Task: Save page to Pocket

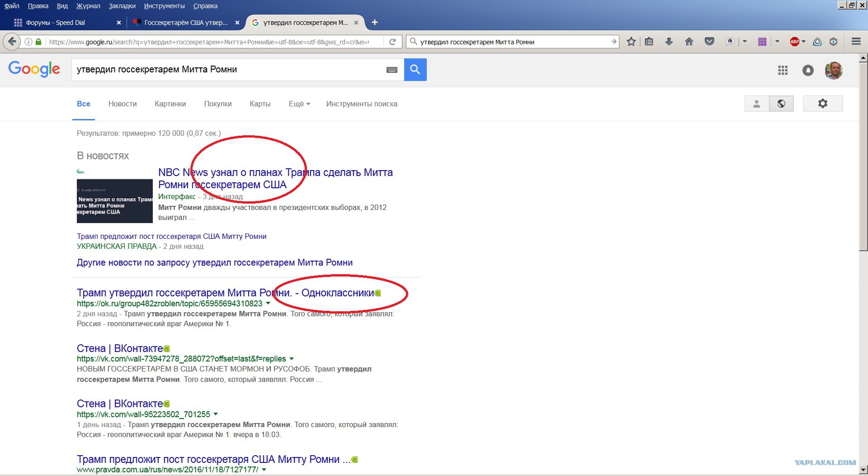Action: point(709,42)
